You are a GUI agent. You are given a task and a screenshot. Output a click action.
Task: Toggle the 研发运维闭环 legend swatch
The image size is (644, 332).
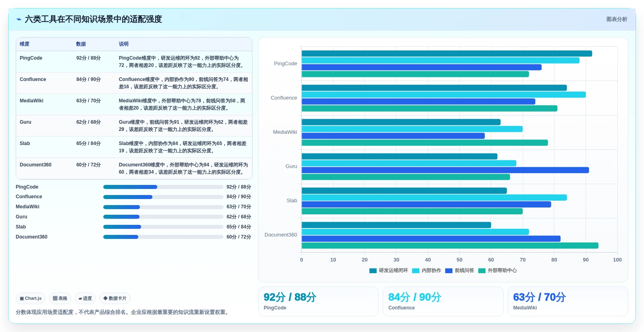coord(373,271)
